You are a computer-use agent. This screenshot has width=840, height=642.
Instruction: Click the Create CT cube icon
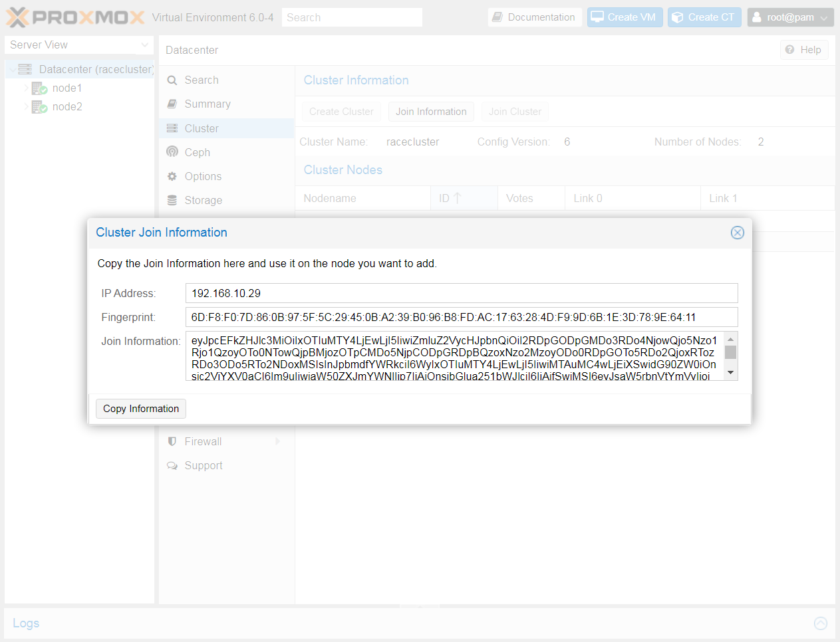(x=677, y=17)
